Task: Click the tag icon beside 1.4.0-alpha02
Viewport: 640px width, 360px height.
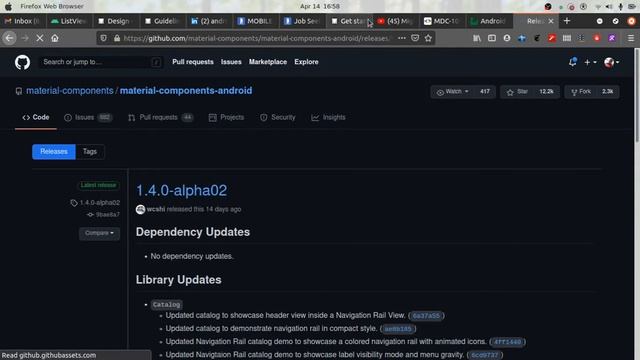Action: [74, 203]
